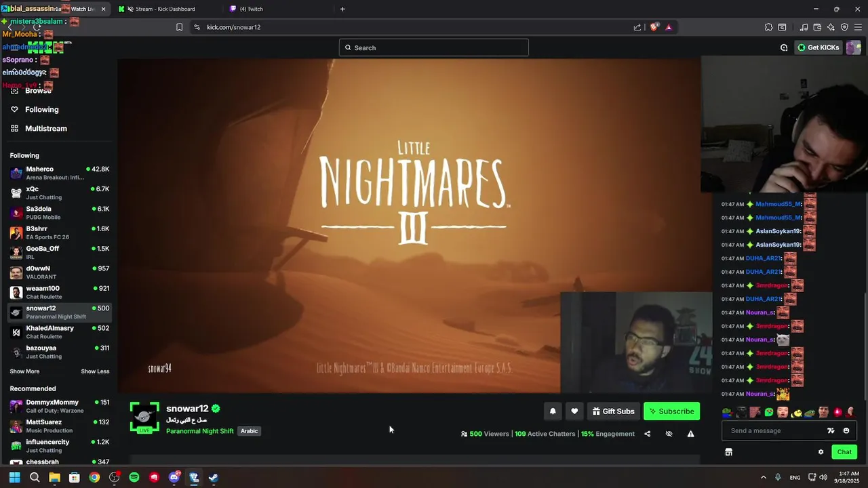The image size is (868, 488).
Task: Open the share stream icon
Action: pyautogui.click(x=647, y=434)
